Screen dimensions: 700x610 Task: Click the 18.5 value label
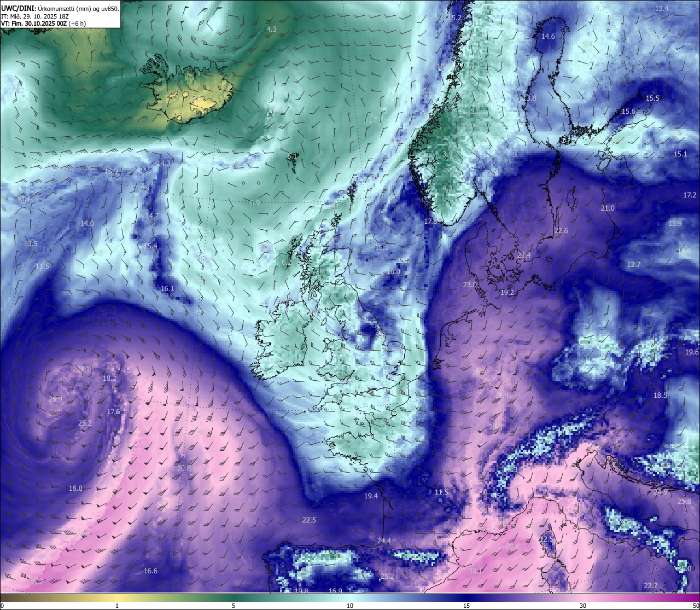660,396
